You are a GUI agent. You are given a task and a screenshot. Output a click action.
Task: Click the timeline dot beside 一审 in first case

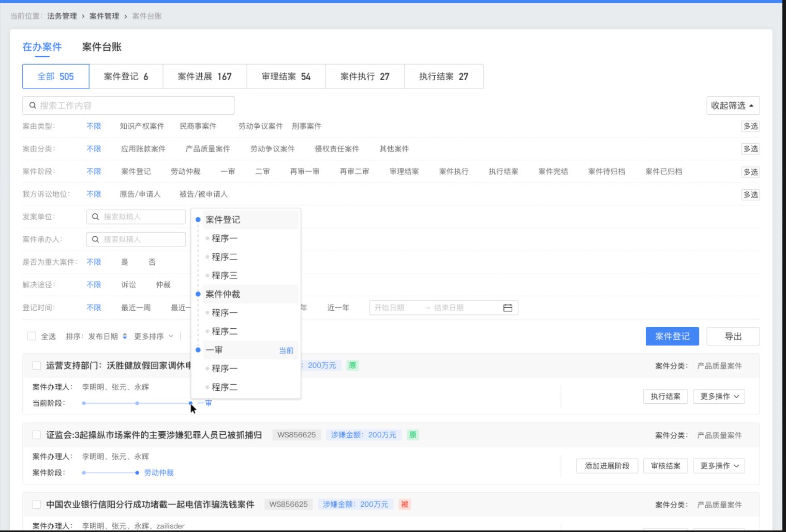click(191, 403)
